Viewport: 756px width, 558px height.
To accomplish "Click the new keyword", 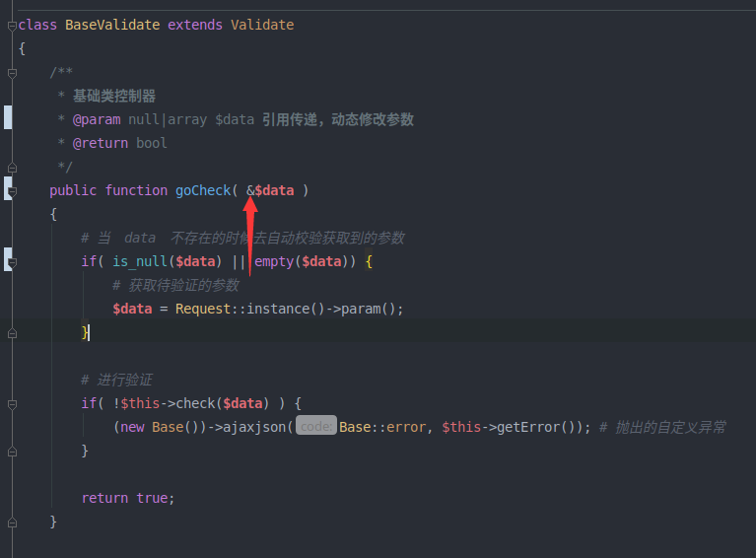I will pyautogui.click(x=132, y=427).
